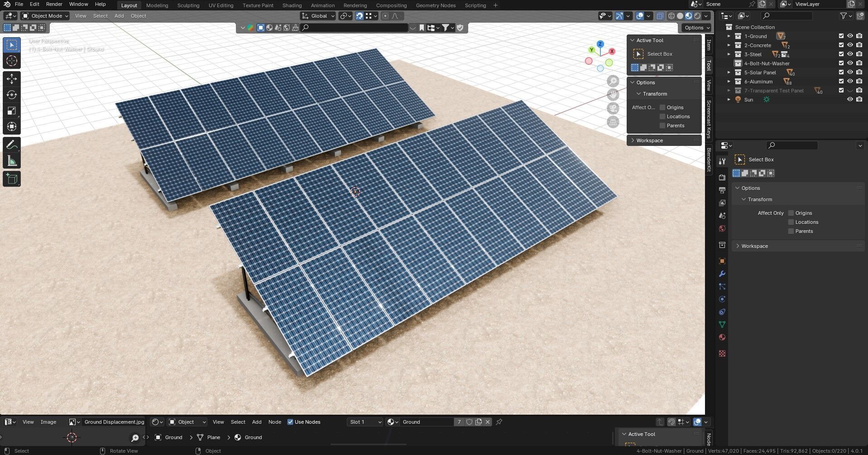Select the Annotate tool

[12, 145]
